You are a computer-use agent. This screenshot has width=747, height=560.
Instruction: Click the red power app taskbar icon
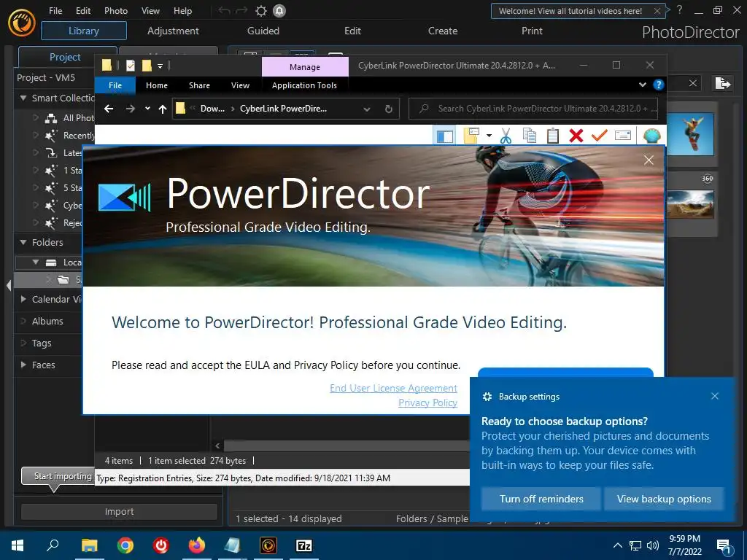[x=161, y=545]
